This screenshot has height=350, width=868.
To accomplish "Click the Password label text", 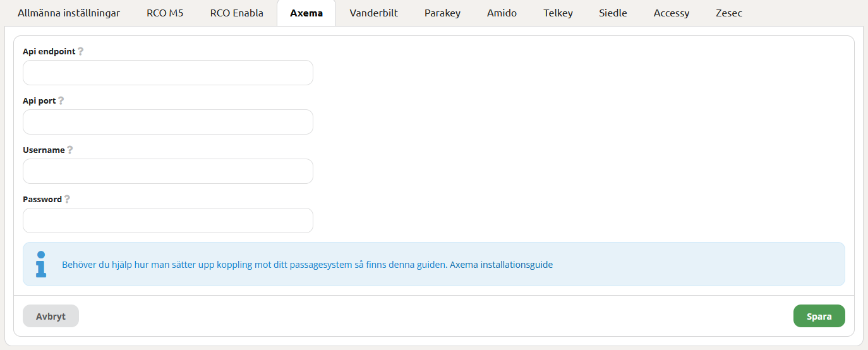I will pos(42,199).
